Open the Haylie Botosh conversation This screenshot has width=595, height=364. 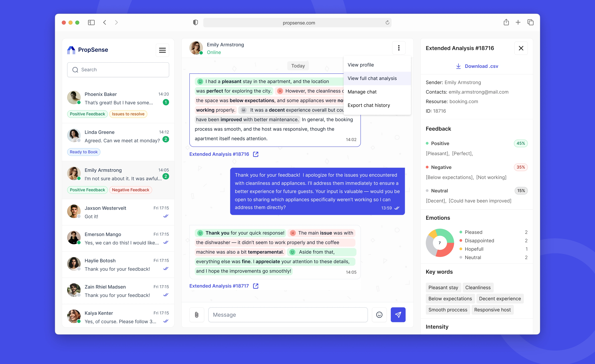[x=118, y=265]
